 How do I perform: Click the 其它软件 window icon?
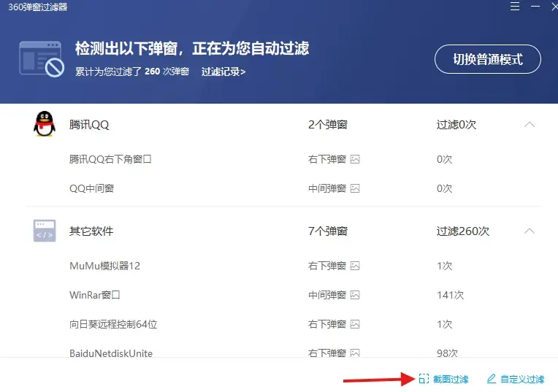tap(45, 231)
